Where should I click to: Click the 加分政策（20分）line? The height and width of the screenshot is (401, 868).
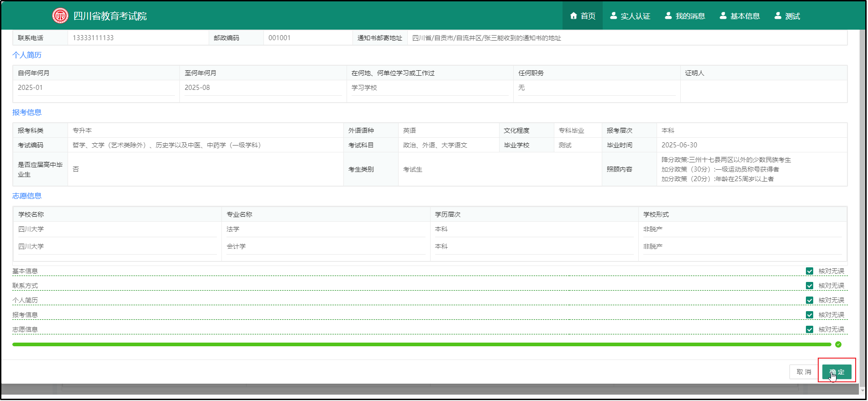coord(718,179)
